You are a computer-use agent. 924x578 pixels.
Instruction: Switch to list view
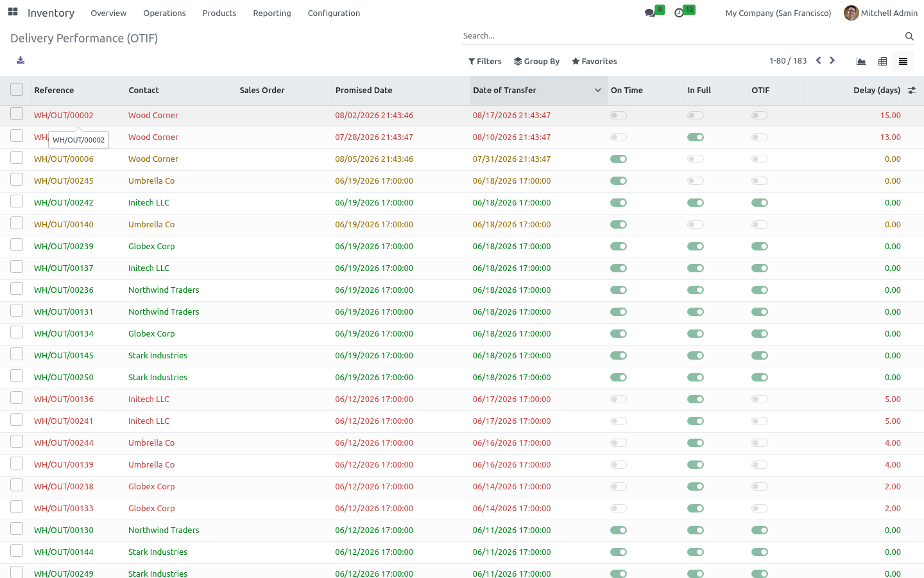(x=903, y=62)
